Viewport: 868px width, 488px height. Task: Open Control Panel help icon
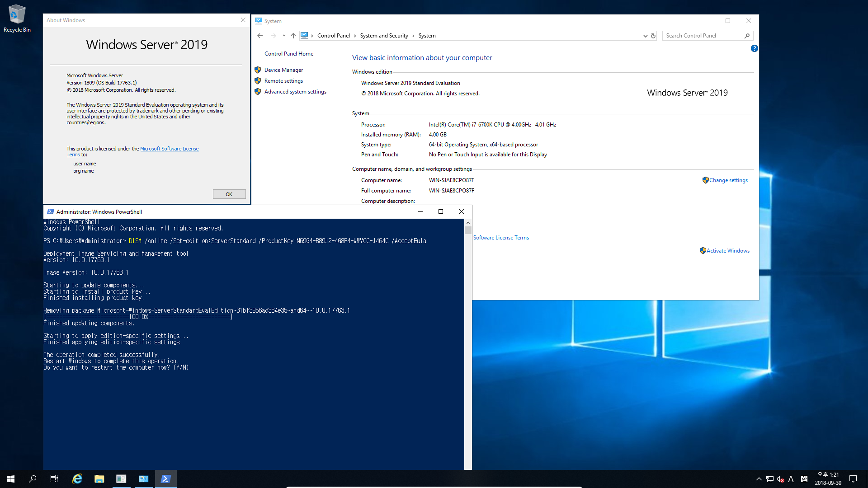(x=754, y=48)
